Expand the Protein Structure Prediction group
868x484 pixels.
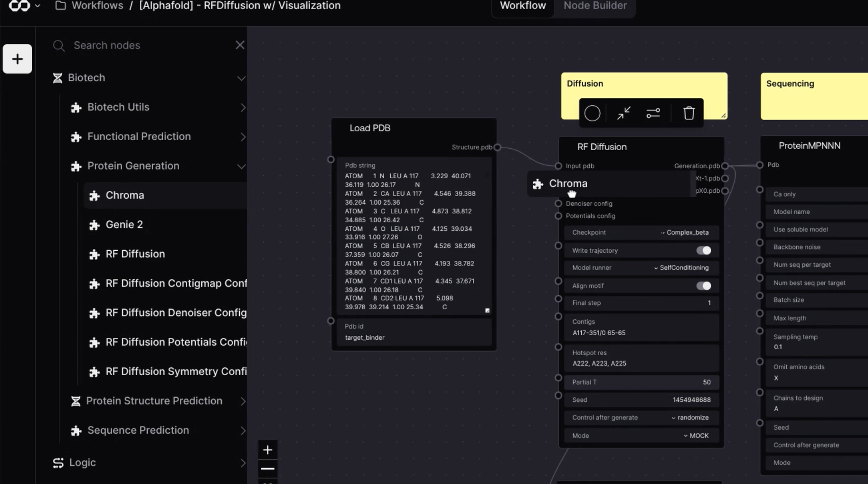tap(243, 401)
